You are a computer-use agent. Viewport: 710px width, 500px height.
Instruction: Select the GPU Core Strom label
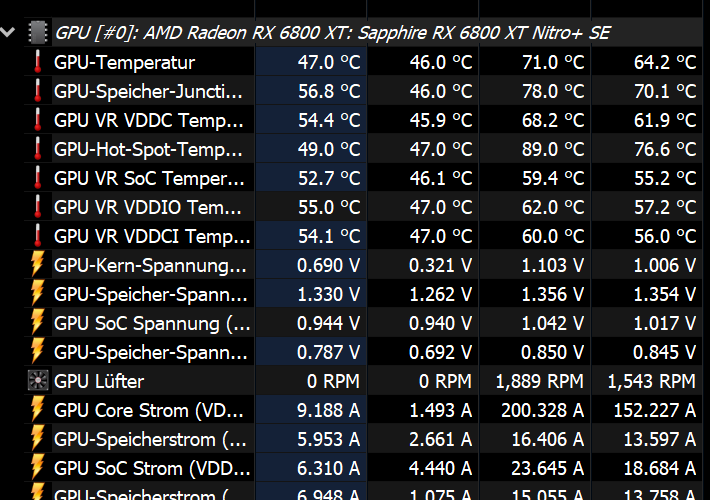pyautogui.click(x=149, y=410)
